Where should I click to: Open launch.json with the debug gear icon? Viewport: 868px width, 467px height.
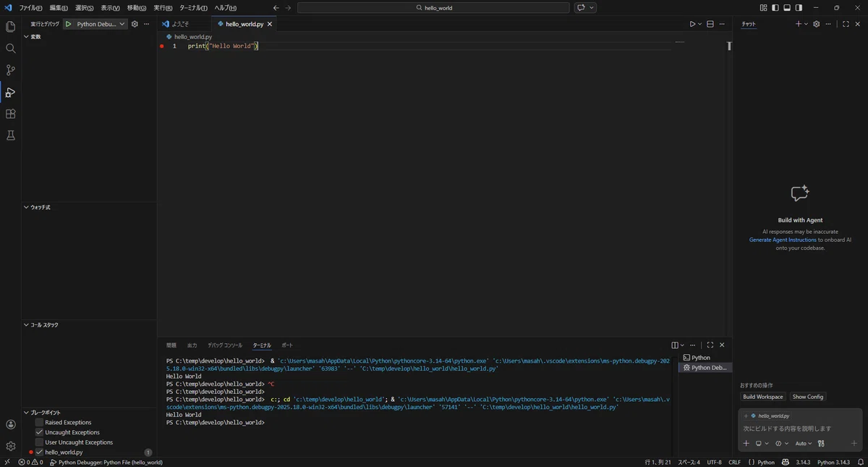pyautogui.click(x=135, y=24)
